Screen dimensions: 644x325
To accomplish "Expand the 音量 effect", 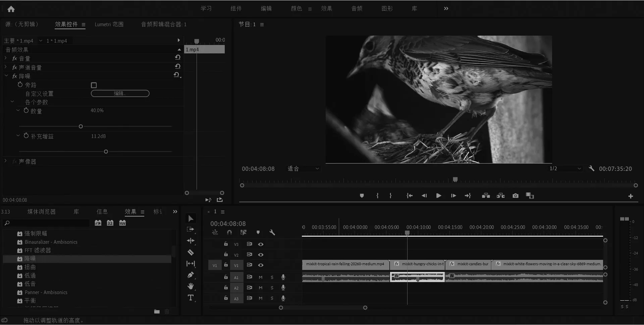I will click(x=6, y=58).
